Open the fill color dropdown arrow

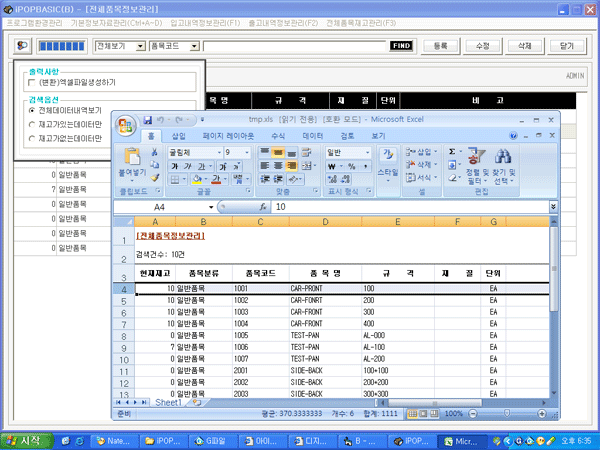point(205,179)
